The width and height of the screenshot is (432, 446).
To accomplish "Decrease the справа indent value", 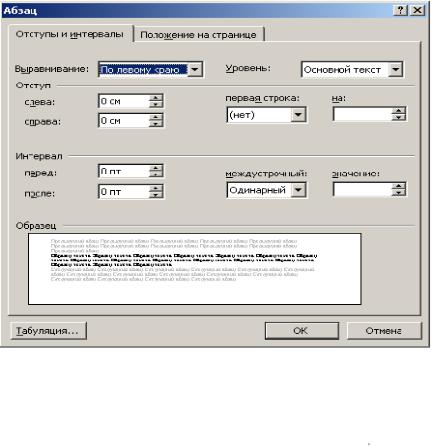I will coord(156,124).
